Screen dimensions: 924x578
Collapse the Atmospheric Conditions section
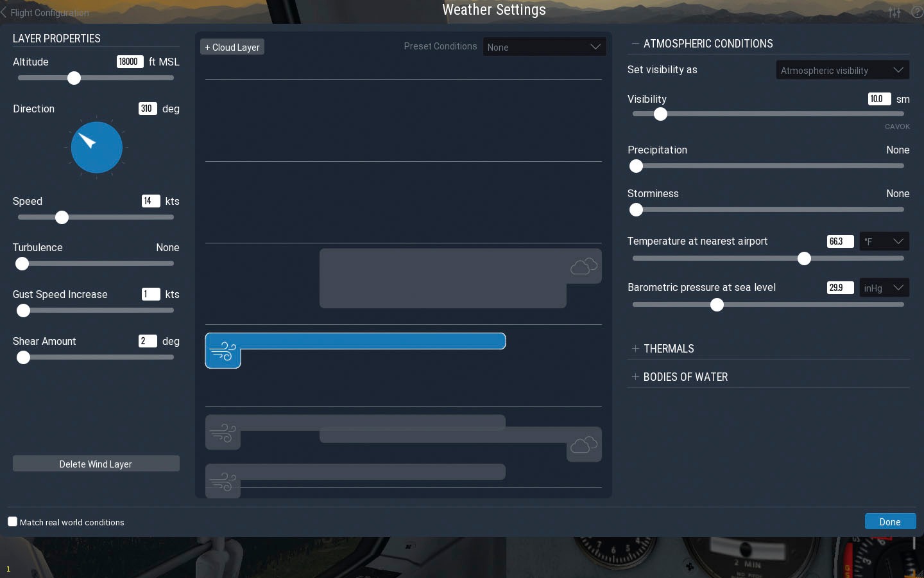[707, 44]
